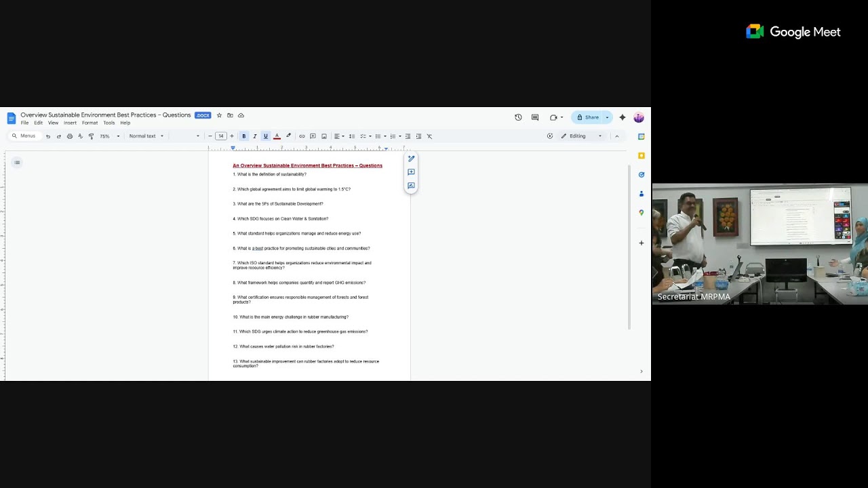
Task: Open the highlight color tool
Action: 288,136
